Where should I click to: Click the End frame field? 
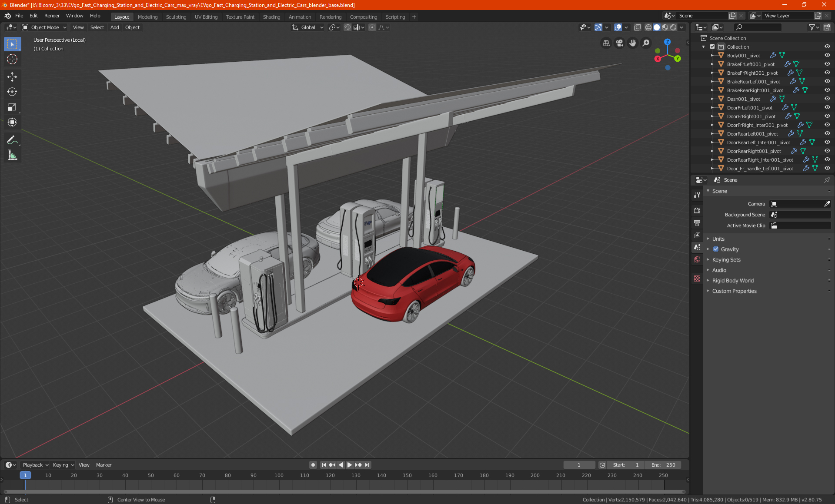663,465
